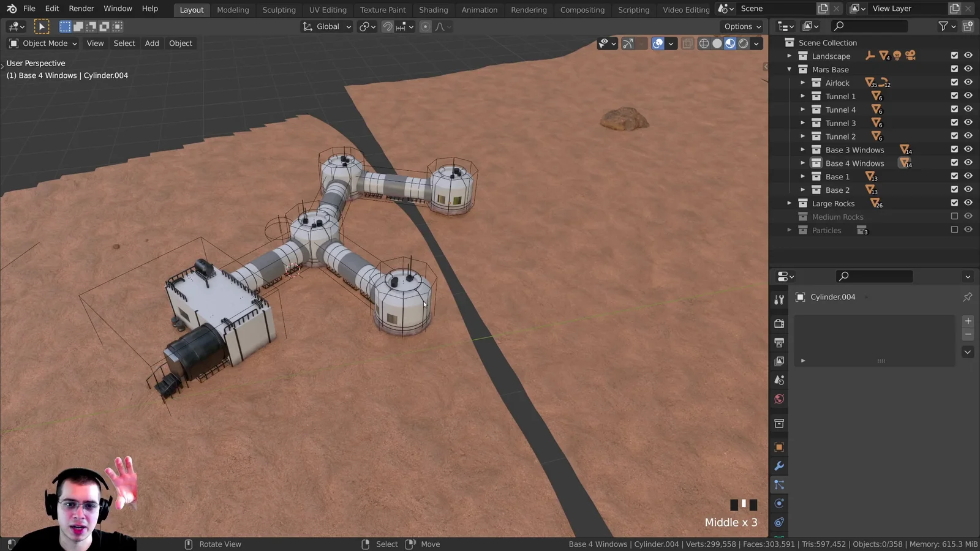The height and width of the screenshot is (551, 980).
Task: Select the Modifier Properties wrench tab
Action: [778, 466]
